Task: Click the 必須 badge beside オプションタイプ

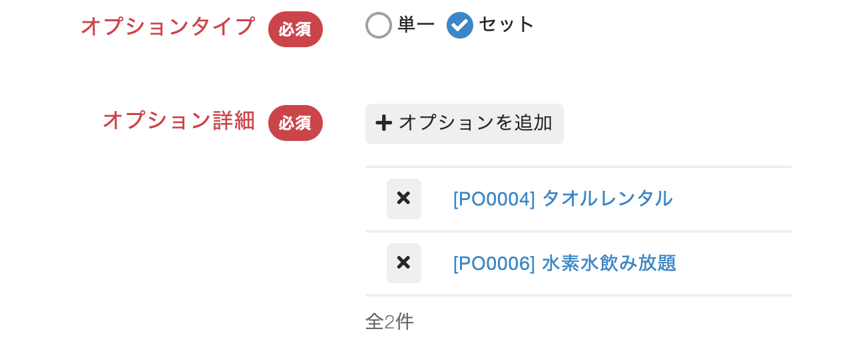Action: [295, 29]
